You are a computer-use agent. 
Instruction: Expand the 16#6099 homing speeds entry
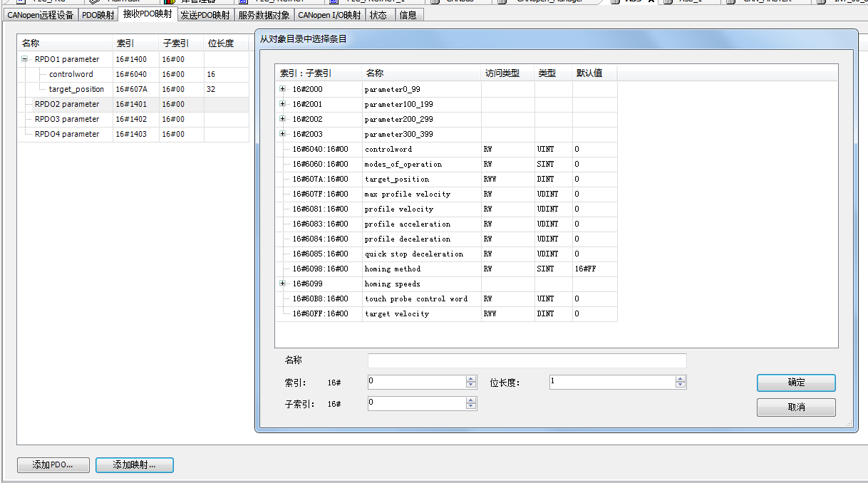283,284
